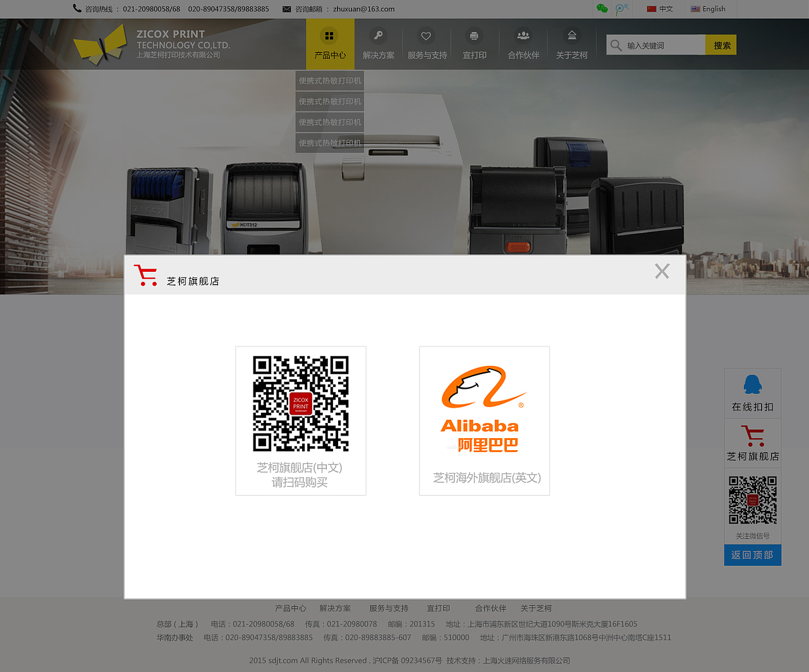The width and height of the screenshot is (809, 672).
Task: Click the 芝柯旗舰店(中文) QR code image
Action: point(301,403)
